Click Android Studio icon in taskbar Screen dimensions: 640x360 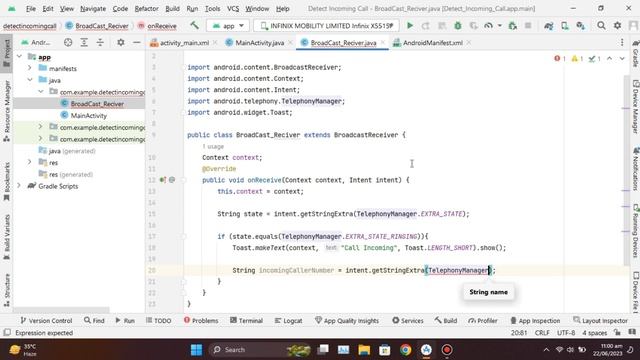click(426, 350)
